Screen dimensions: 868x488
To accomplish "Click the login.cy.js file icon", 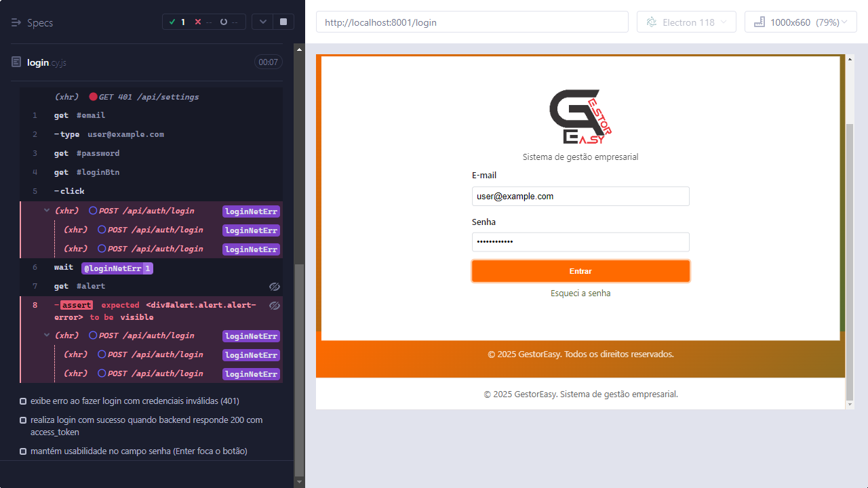I will [16, 62].
